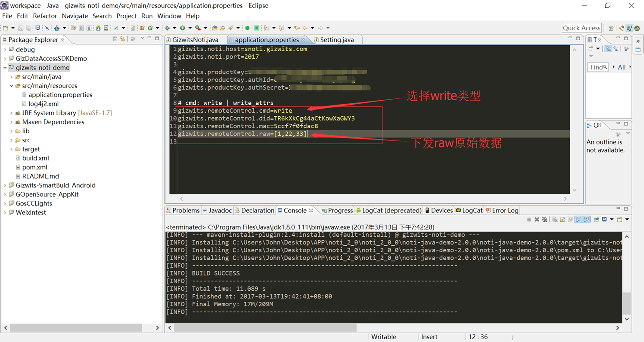This screenshot has width=644, height=342.
Task: Pin the Console view
Action: [x=596, y=220]
